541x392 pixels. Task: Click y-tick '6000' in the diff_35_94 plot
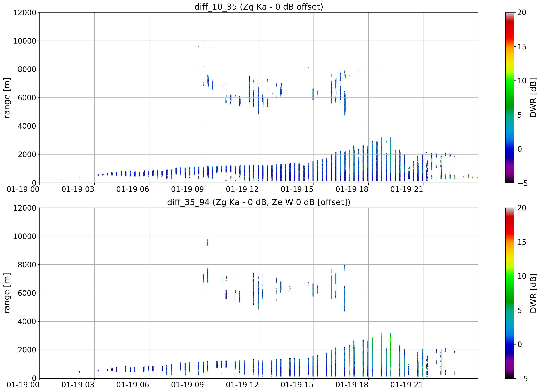[x=27, y=293]
